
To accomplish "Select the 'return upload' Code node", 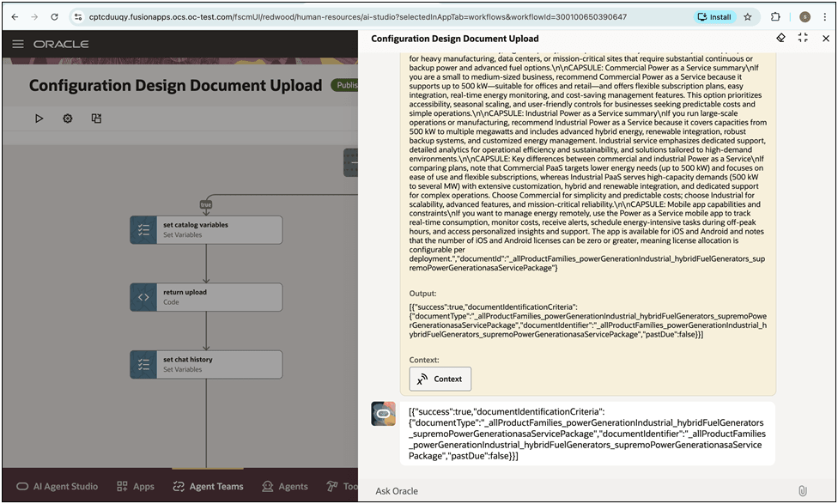I will (x=206, y=297).
